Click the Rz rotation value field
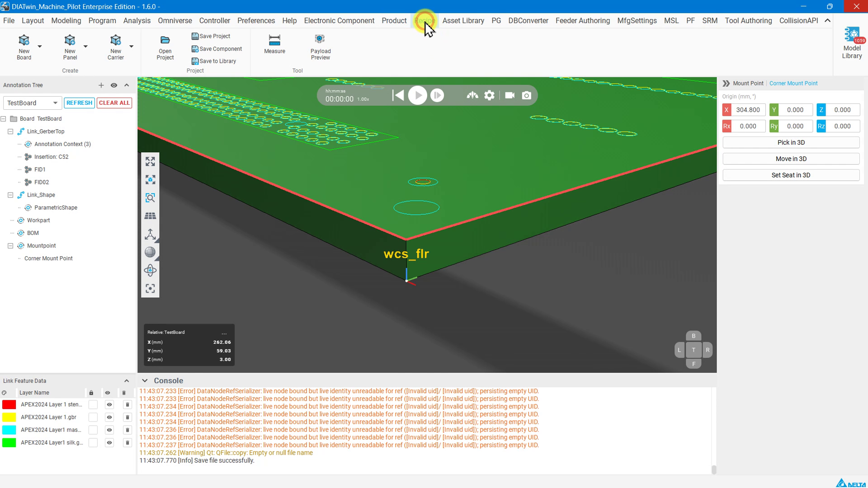 [842, 127]
